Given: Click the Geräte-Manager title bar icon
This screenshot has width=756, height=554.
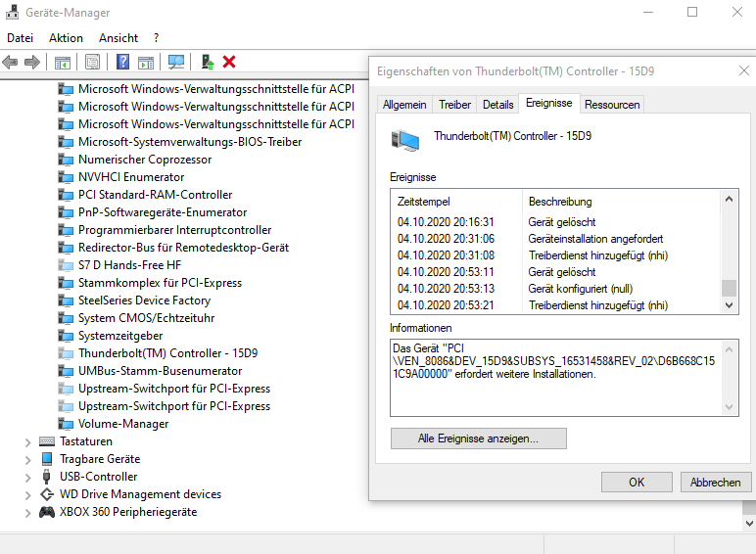Looking at the screenshot, I should tap(12, 12).
